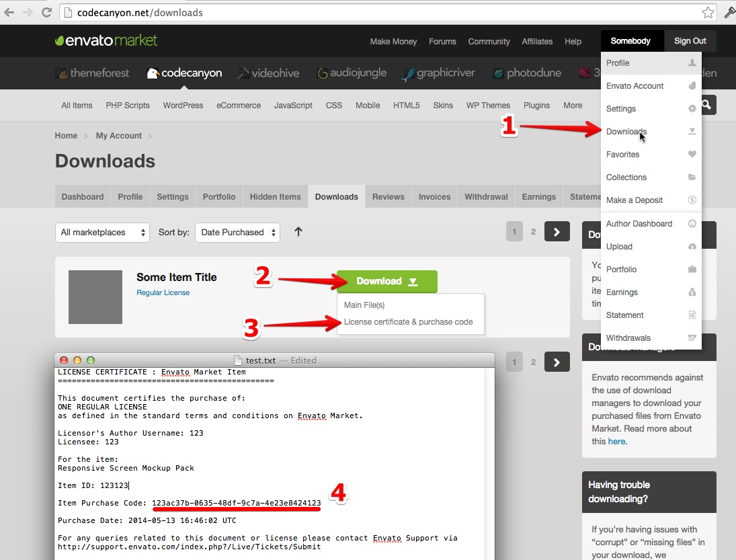Click the Favorites heart icon
Screen dimensions: 736x560
pyautogui.click(x=692, y=154)
